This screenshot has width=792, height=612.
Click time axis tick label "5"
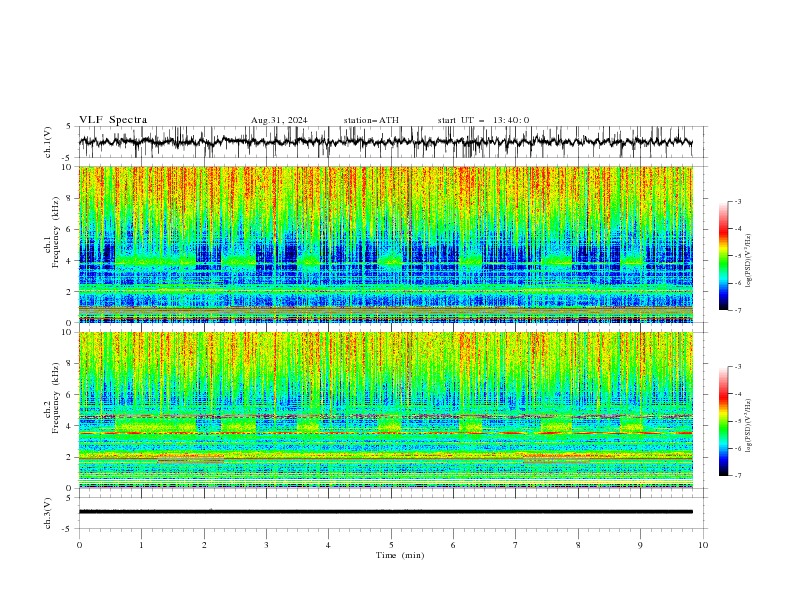point(391,545)
